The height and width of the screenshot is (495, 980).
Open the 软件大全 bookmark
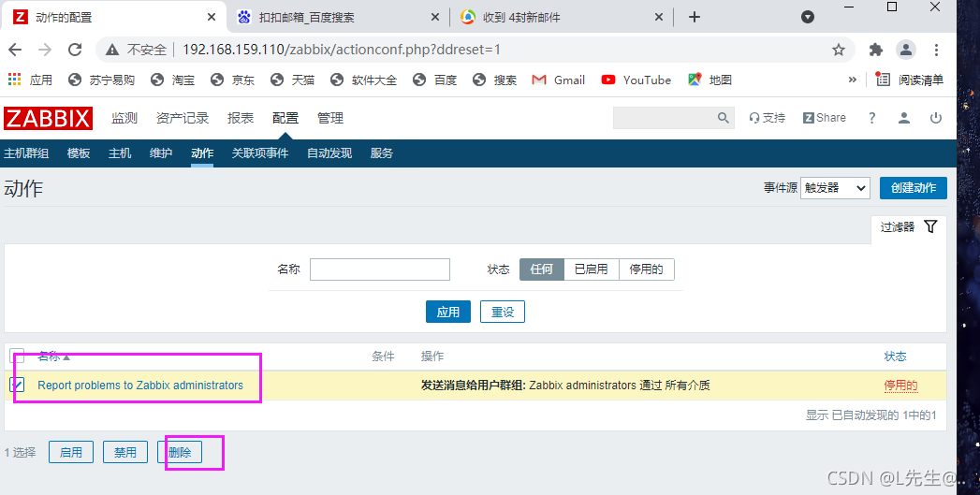(x=364, y=80)
